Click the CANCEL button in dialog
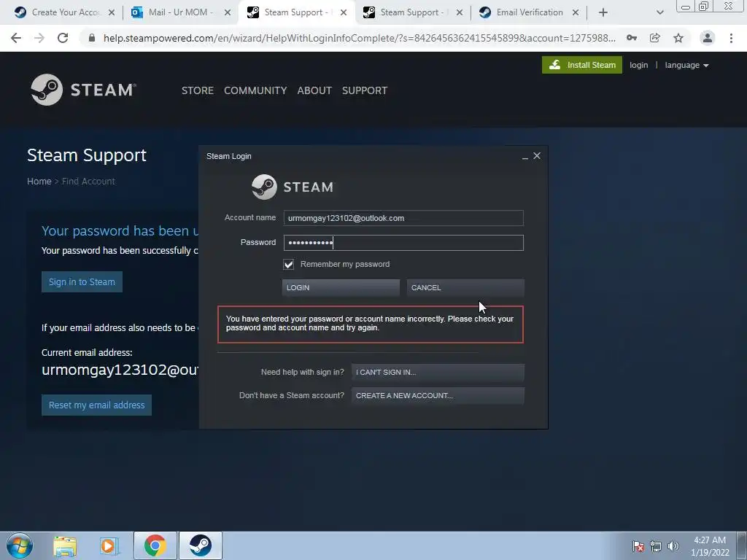The image size is (747, 560). point(465,287)
